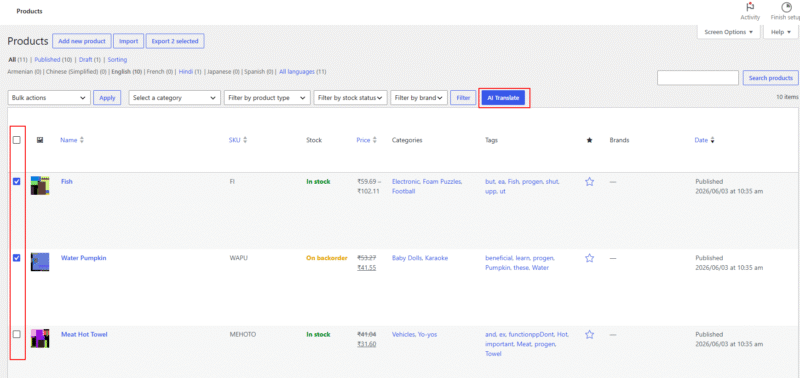Open the Foam Puzzles category link
Viewport: 800px width, 378px height.
[443, 182]
